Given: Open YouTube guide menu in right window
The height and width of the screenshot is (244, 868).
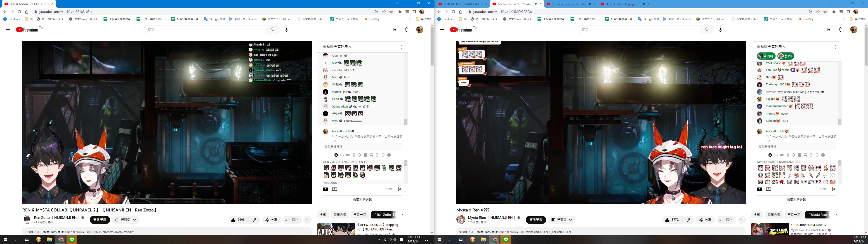Looking at the screenshot, I should tap(442, 30).
